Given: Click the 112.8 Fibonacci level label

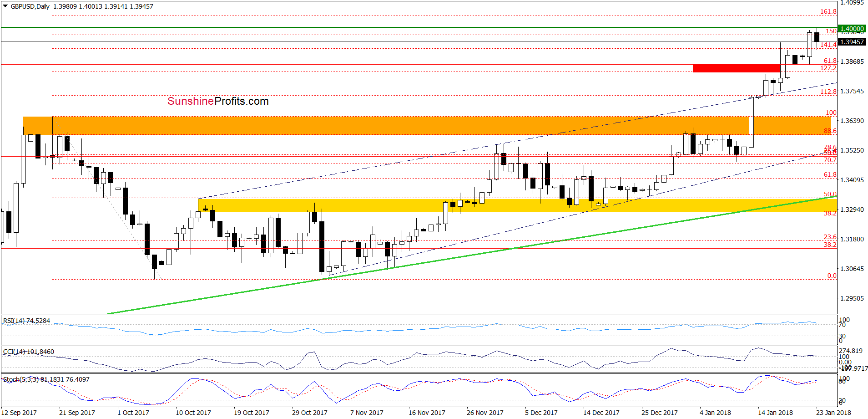Looking at the screenshot, I should (x=828, y=92).
